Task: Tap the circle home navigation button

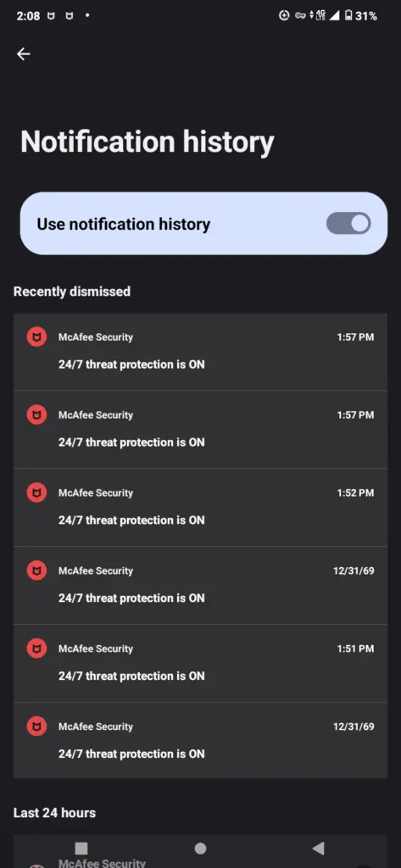Action: (x=200, y=848)
